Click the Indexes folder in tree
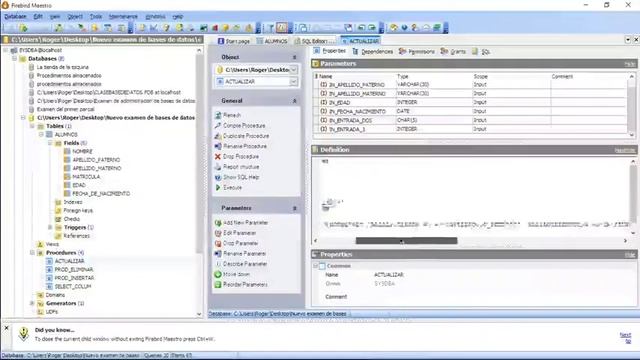640x360 pixels. pyautogui.click(x=73, y=202)
